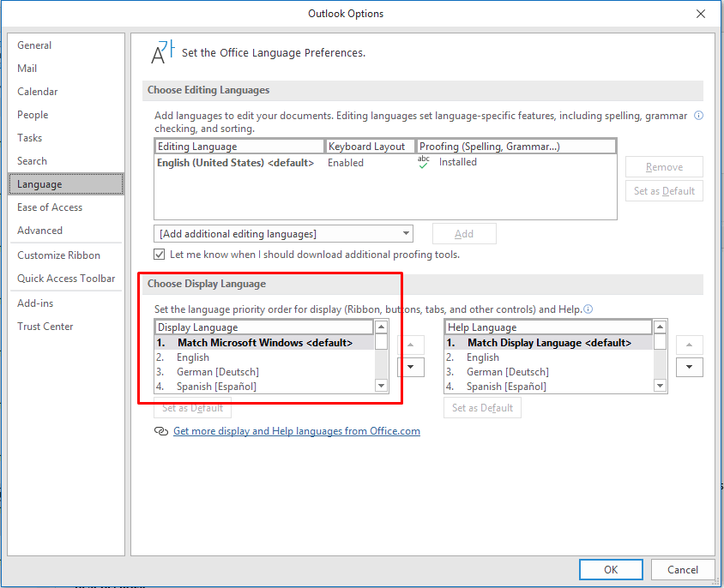Open the Trust Center section
Viewport: 724px width, 588px height.
coord(45,326)
